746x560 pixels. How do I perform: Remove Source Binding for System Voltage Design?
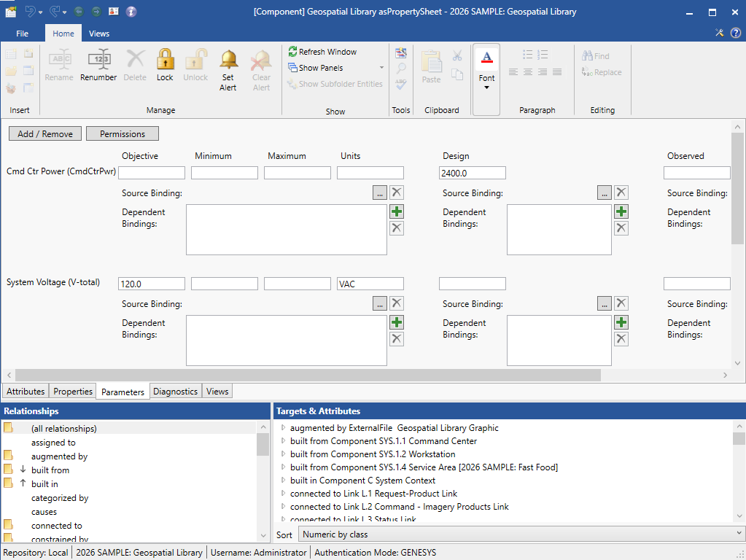click(x=621, y=303)
